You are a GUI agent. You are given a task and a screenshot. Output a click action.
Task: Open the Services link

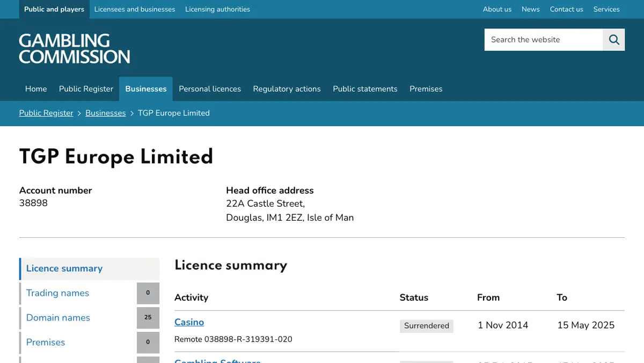point(606,9)
